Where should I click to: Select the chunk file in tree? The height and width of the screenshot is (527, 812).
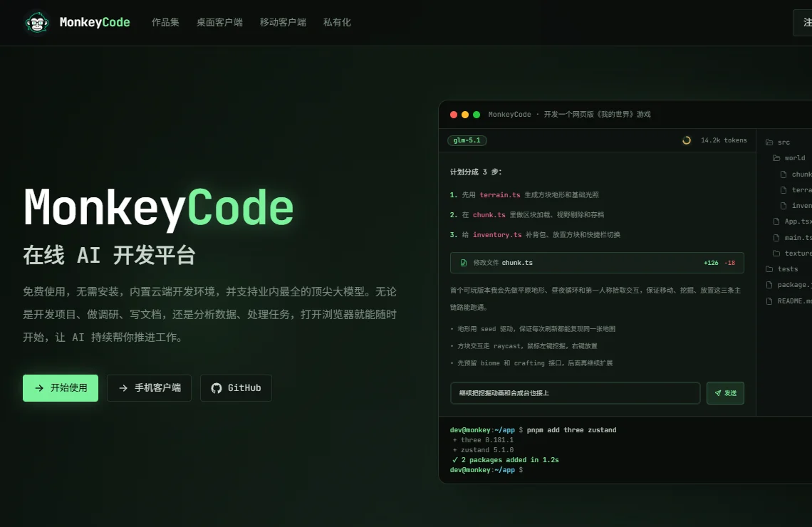coord(796,174)
